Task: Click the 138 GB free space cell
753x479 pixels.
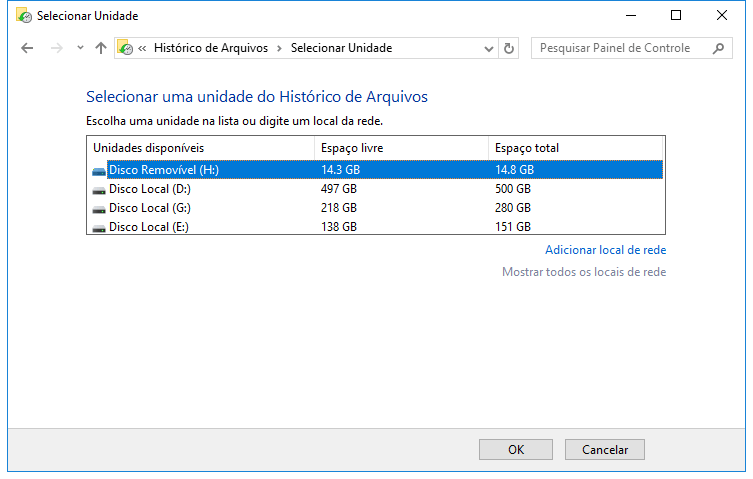Action: click(339, 227)
